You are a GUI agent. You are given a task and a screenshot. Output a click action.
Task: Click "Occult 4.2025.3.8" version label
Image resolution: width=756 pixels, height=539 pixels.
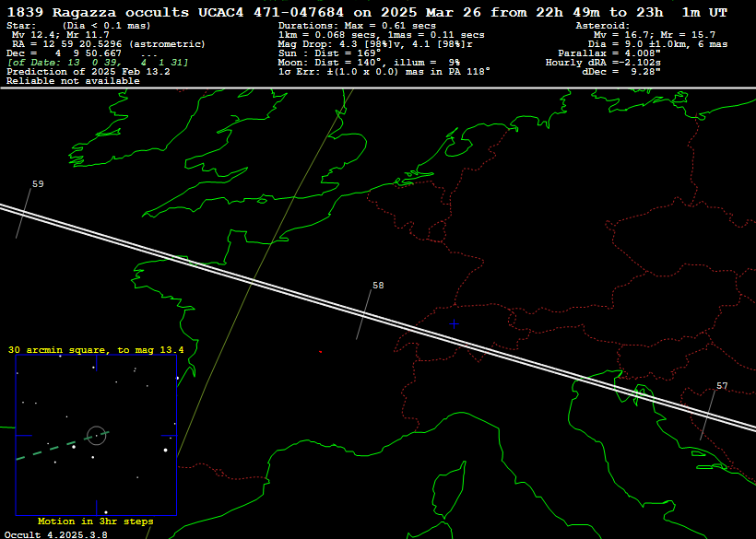point(56,534)
